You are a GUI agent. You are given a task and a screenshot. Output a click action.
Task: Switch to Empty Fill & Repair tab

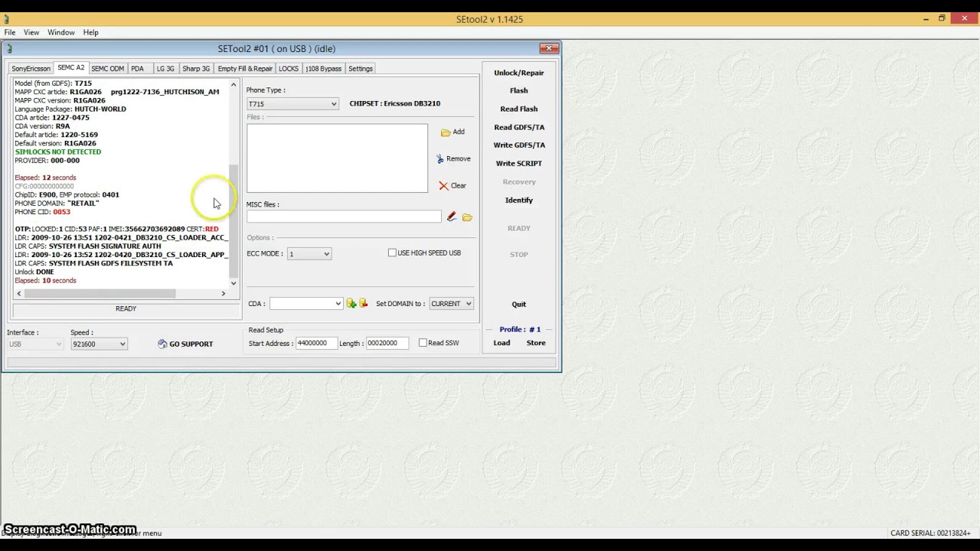[x=245, y=69]
